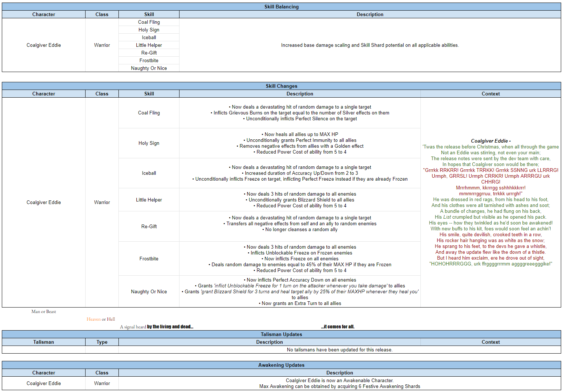Viewport: 563px width, 392px height.
Task: Click 'Coalgiver Eddie' in Skill Changes table
Action: 44,202
